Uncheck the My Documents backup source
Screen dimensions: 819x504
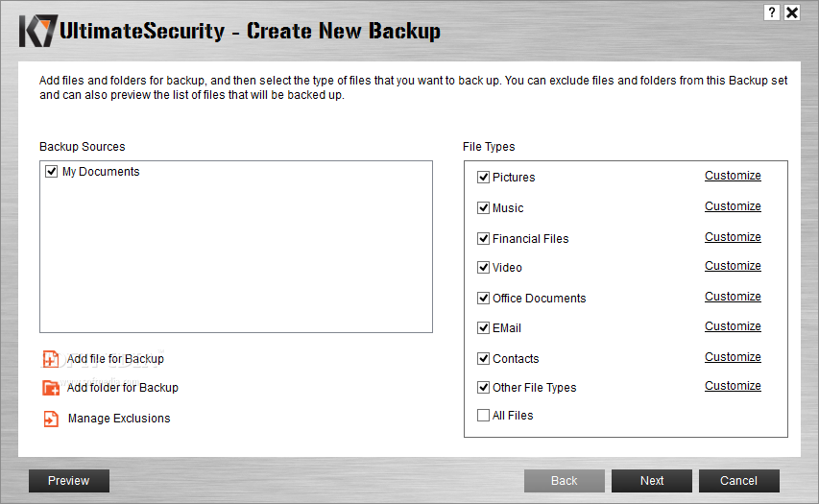coord(51,171)
